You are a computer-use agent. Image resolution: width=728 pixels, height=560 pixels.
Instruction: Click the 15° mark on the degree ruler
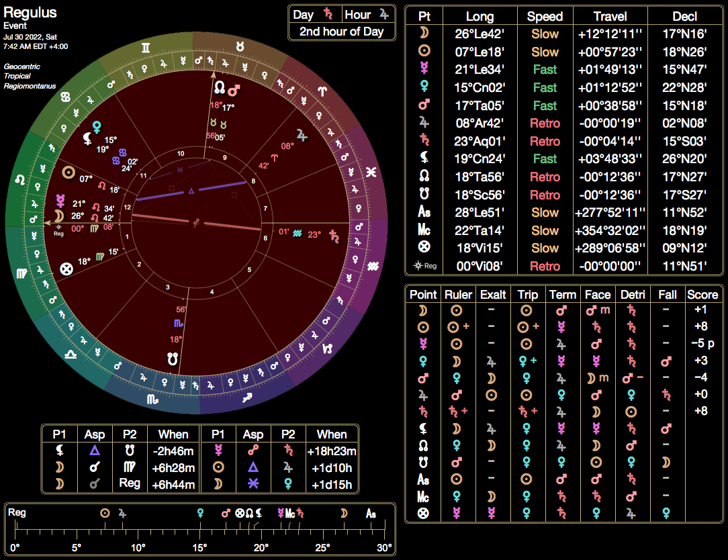coord(199,548)
